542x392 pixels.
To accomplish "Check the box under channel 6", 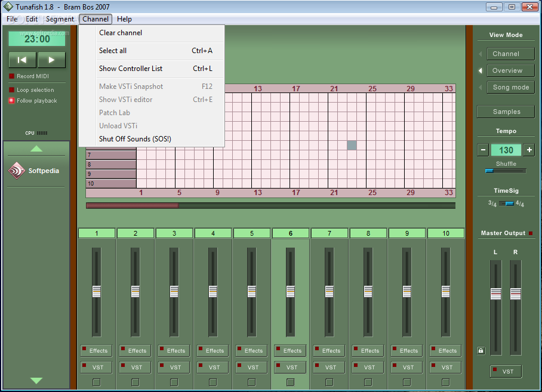I will click(x=291, y=382).
